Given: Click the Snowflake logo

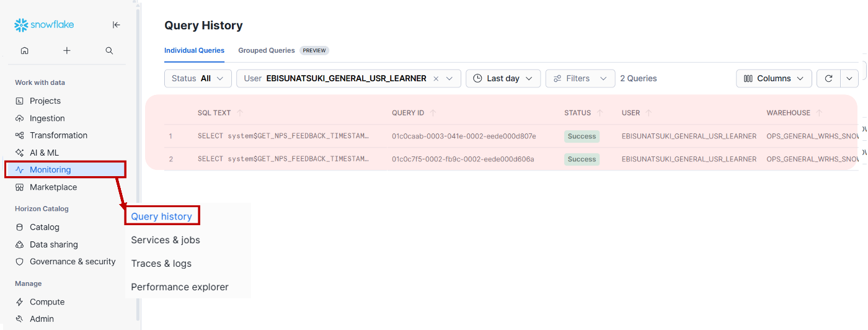Looking at the screenshot, I should pyautogui.click(x=44, y=25).
